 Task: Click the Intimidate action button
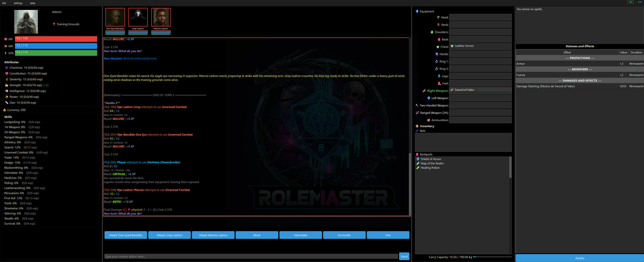[300, 235]
